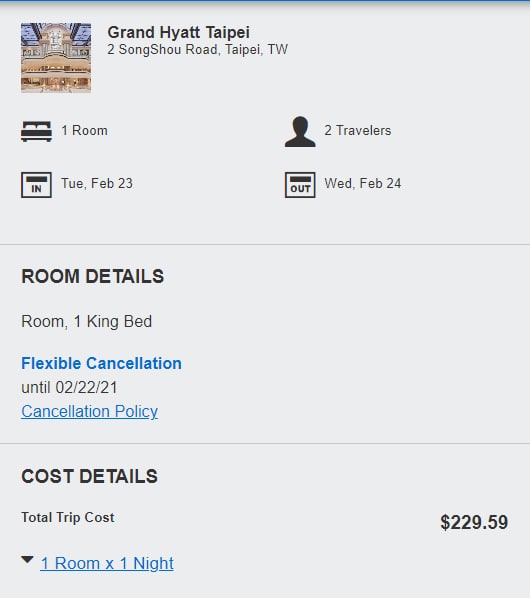Click the bed icon beside 1 Room

[x=36, y=131]
